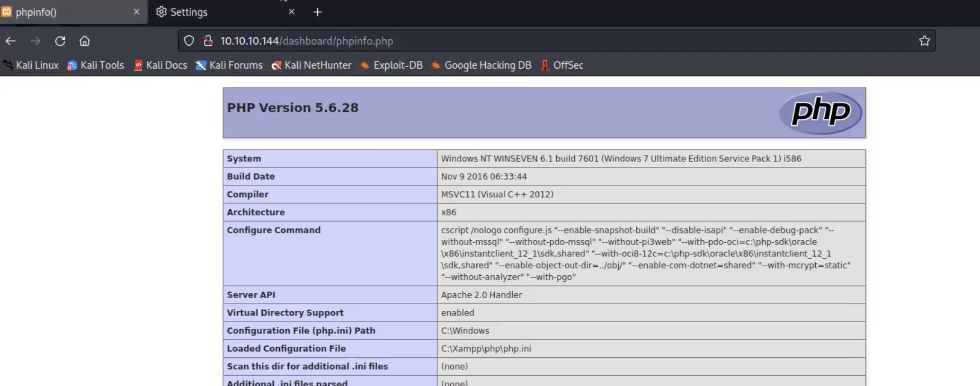Close the Settings tab
The width and height of the screenshot is (980, 386).
(292, 12)
